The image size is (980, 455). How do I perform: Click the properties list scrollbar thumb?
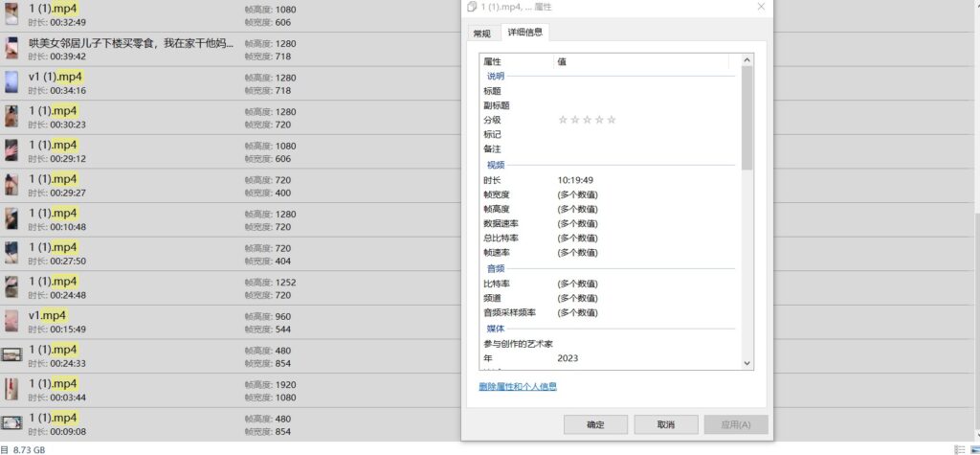click(747, 115)
